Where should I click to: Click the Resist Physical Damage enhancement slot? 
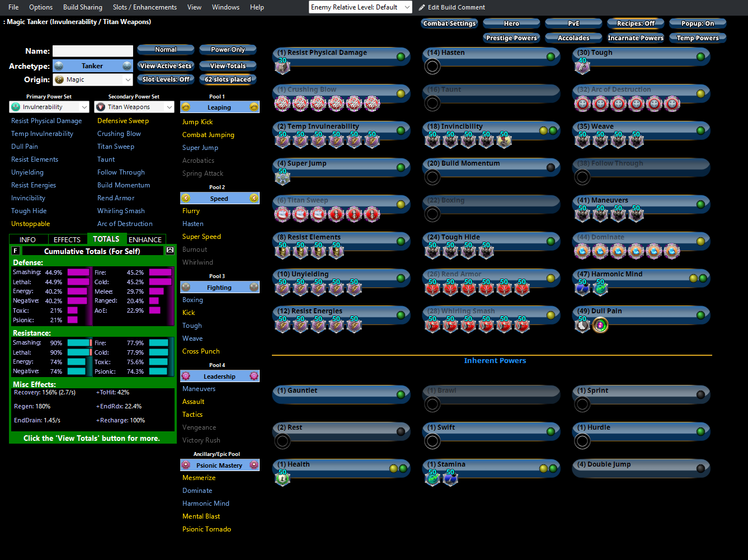pos(283,67)
